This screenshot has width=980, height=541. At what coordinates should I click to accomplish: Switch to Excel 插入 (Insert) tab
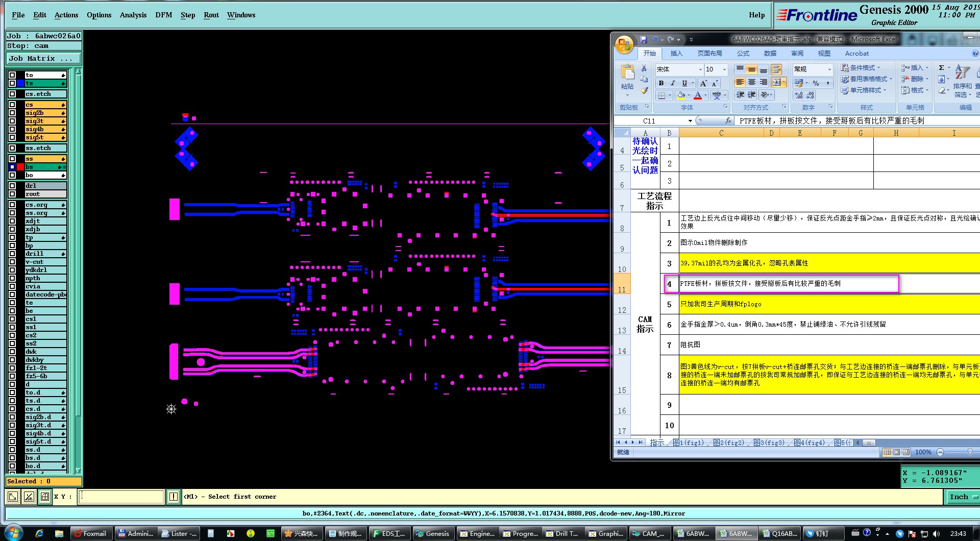point(676,53)
